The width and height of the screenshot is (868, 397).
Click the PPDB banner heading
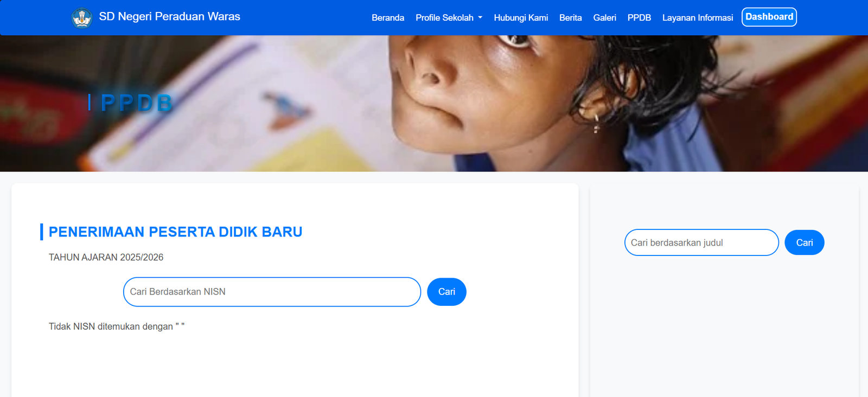pos(136,103)
